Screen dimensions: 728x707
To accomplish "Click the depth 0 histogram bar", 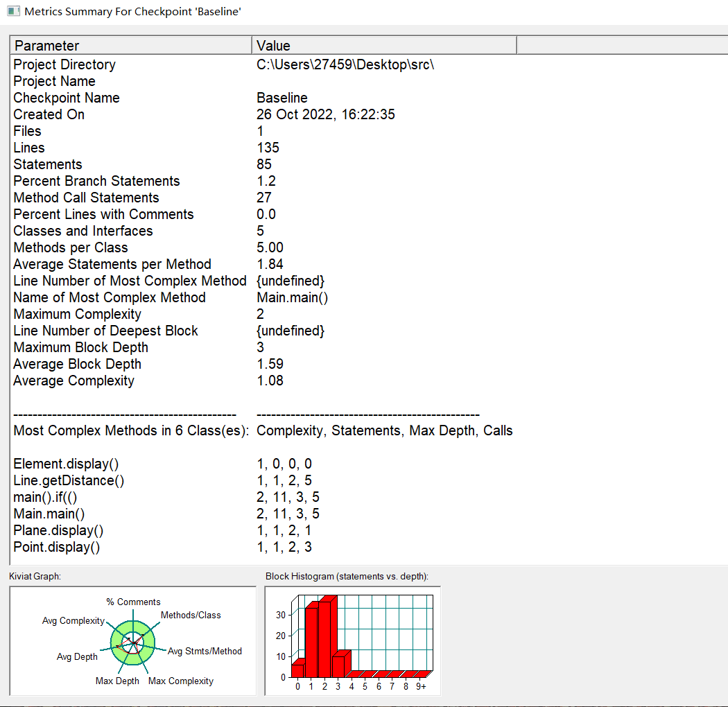I will pyautogui.click(x=297, y=671).
